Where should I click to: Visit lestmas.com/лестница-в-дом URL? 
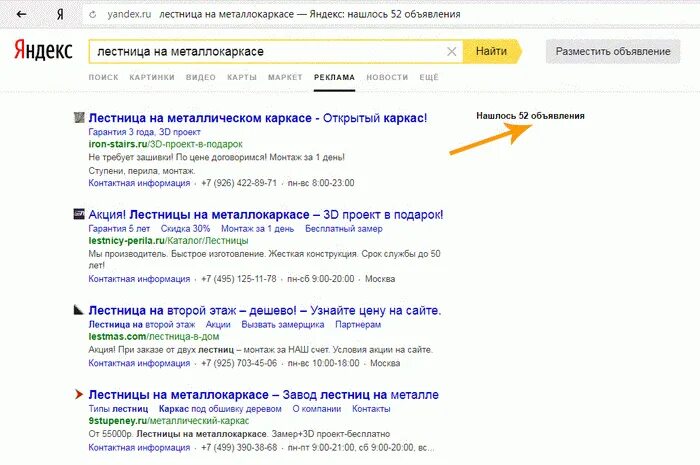click(154, 337)
